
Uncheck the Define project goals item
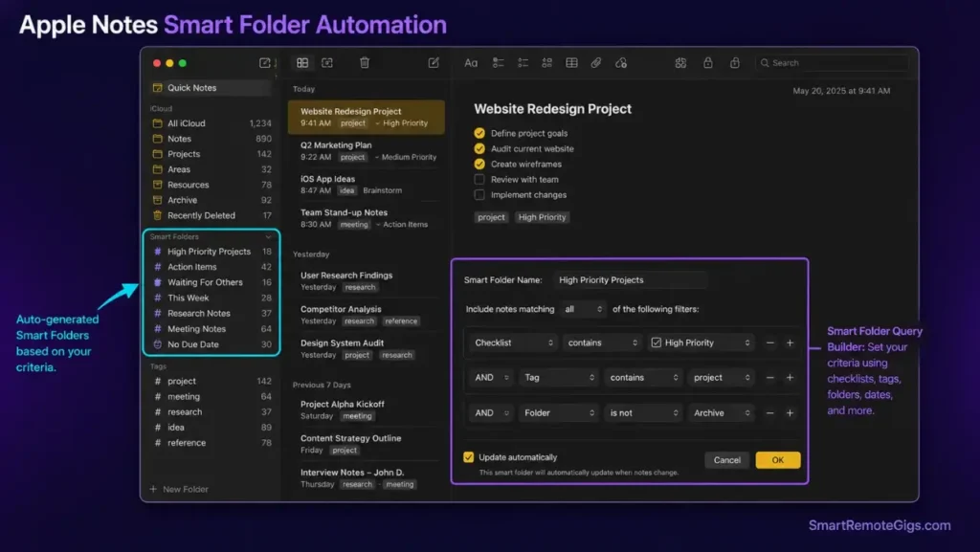[x=479, y=133]
